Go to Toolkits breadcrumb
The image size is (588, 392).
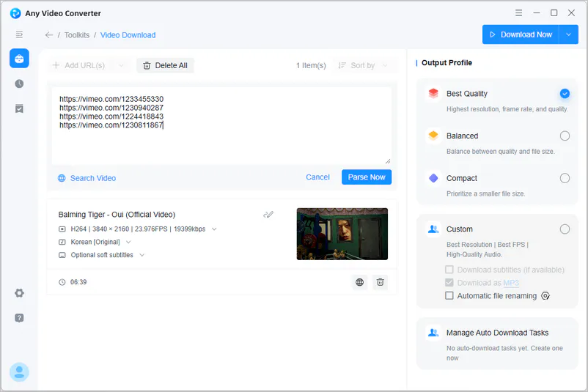(77, 35)
